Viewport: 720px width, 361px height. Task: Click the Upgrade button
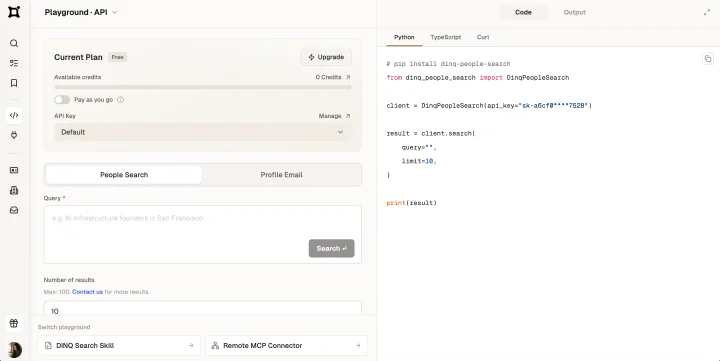tap(326, 57)
